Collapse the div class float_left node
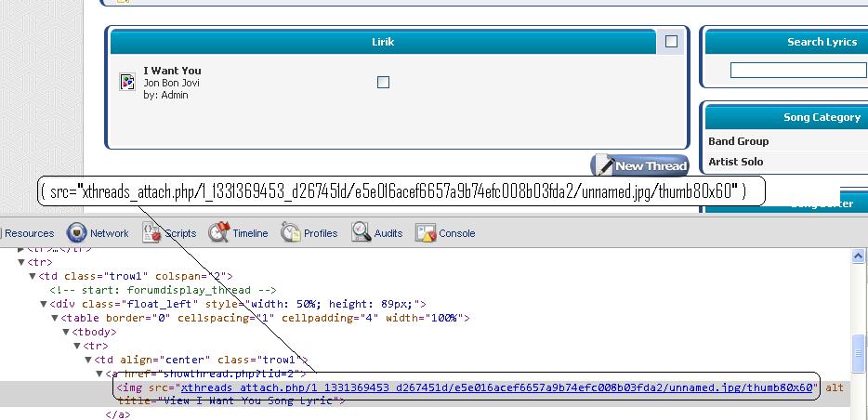The width and height of the screenshot is (868, 420). click(43, 304)
